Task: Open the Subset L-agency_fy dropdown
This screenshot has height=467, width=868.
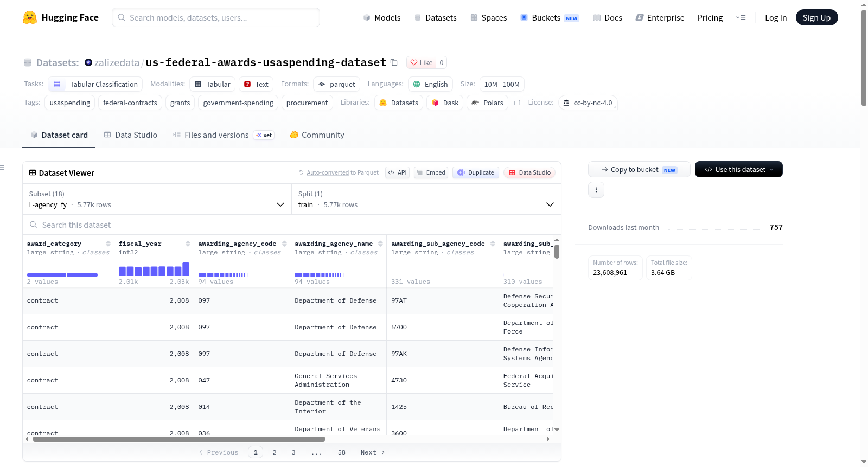Action: pos(157,200)
